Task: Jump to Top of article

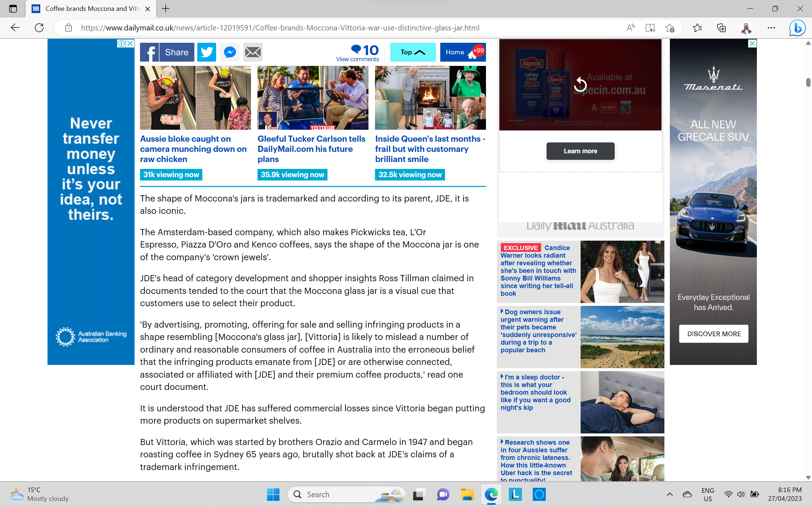Action: click(413, 52)
